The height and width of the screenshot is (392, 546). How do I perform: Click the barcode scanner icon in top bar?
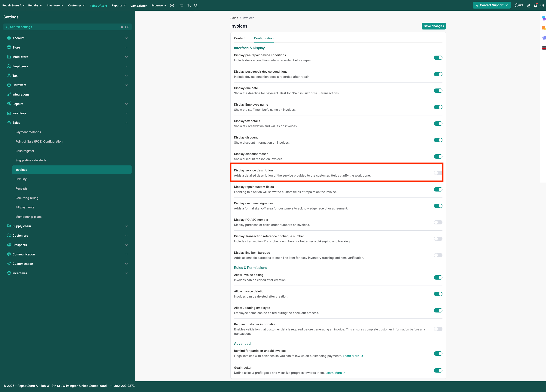coord(172,5)
